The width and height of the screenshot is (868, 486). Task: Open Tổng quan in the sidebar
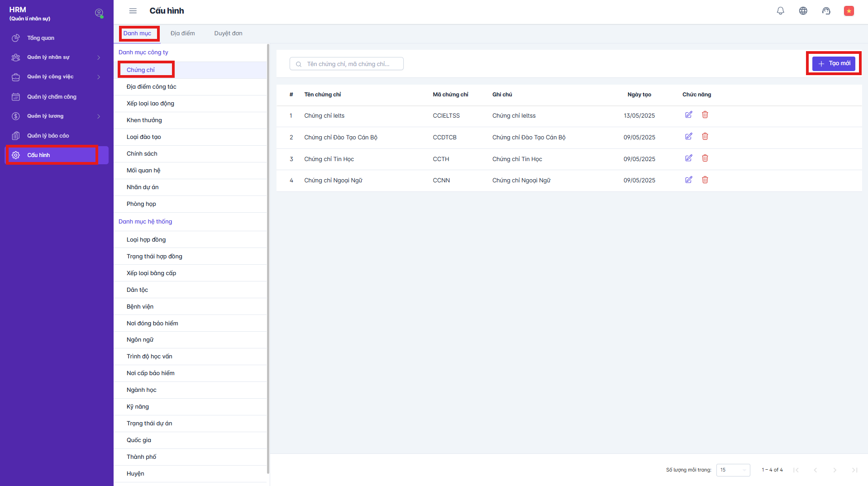pos(41,38)
